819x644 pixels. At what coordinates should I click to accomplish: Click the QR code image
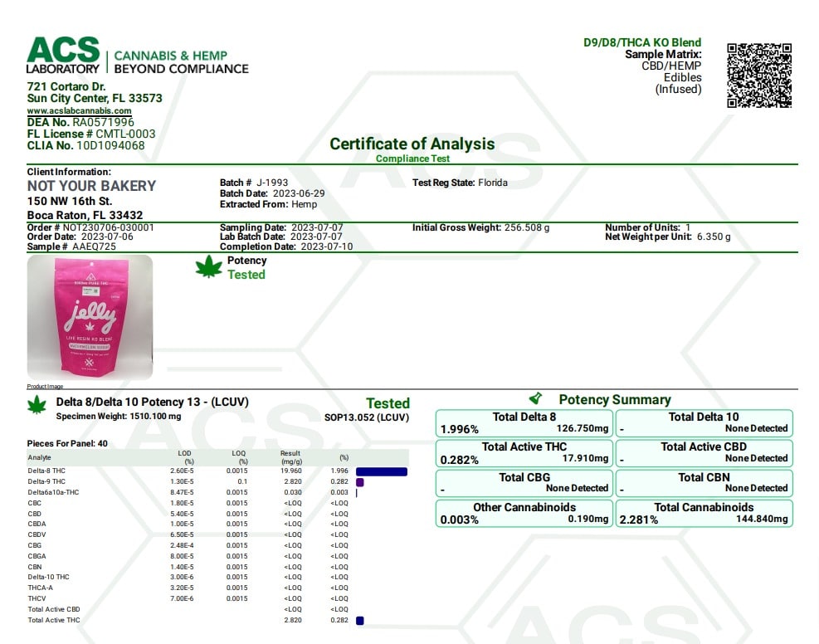(x=759, y=76)
